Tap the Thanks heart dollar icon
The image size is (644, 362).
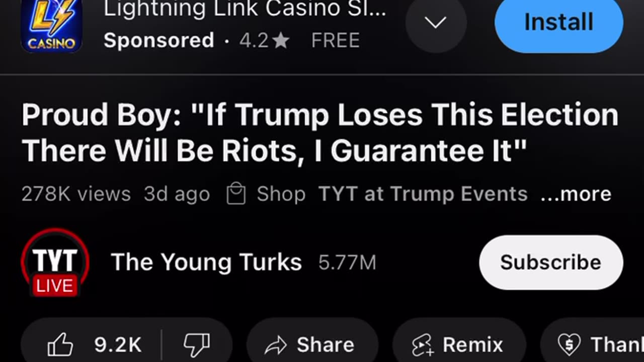click(570, 344)
